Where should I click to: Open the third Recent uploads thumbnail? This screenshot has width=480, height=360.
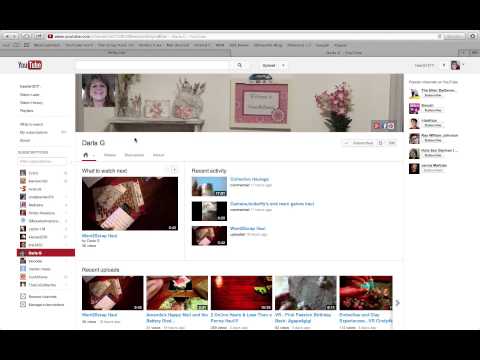(x=241, y=293)
